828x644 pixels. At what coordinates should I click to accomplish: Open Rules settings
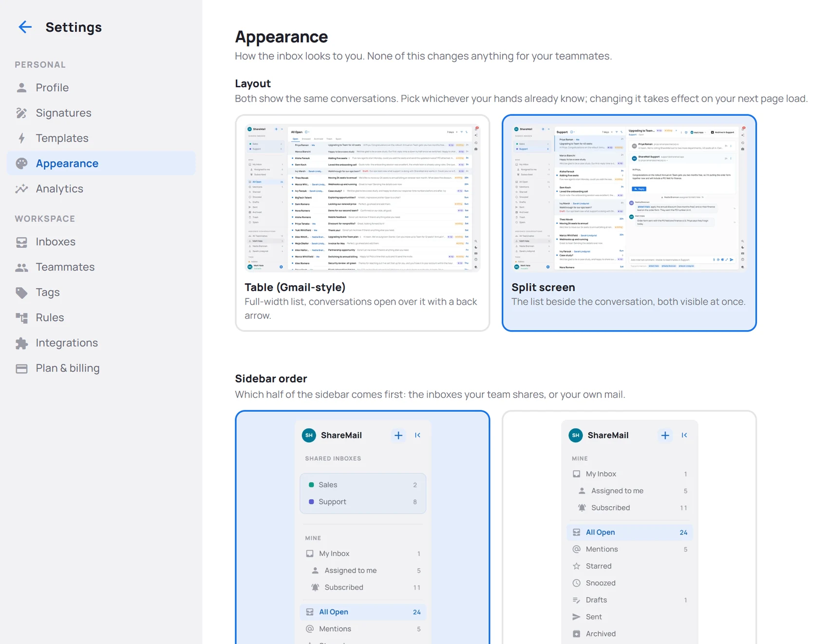click(x=101, y=318)
